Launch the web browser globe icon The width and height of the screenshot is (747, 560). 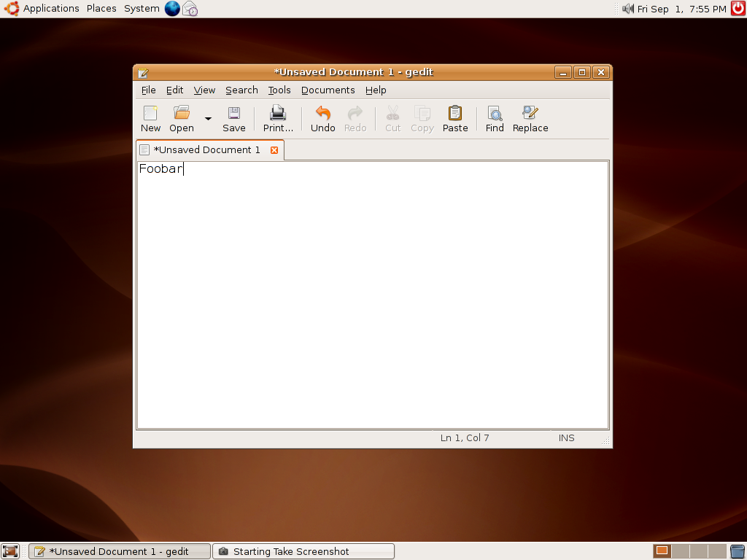(x=172, y=9)
